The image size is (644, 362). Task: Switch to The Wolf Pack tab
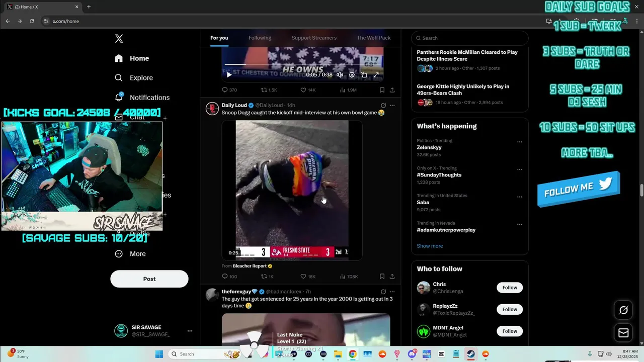click(374, 38)
